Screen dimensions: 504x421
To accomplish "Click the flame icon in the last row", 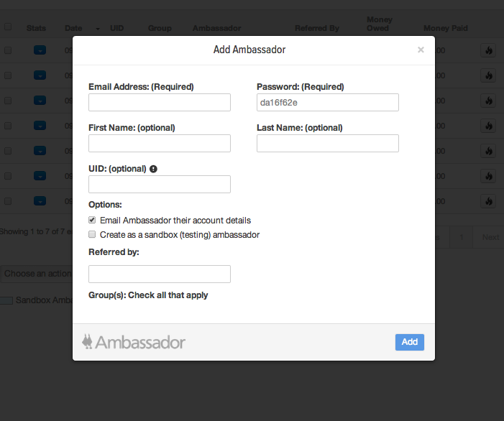I will click(x=488, y=201).
